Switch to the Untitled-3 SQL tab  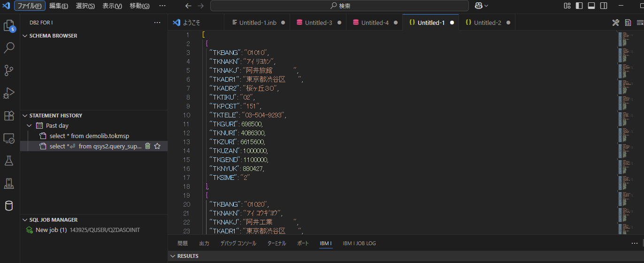318,23
